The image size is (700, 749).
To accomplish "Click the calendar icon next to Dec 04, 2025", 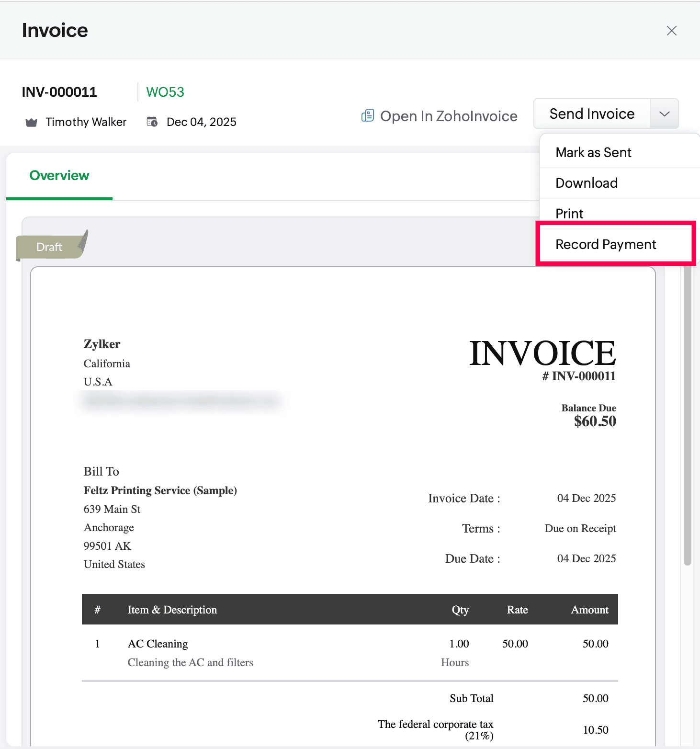I will [152, 122].
